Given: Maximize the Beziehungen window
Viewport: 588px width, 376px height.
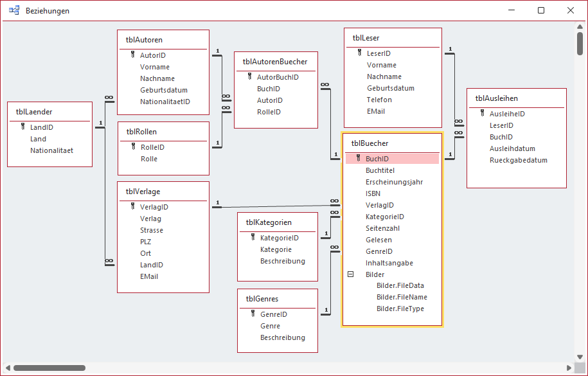Looking at the screenshot, I should click(x=541, y=10).
